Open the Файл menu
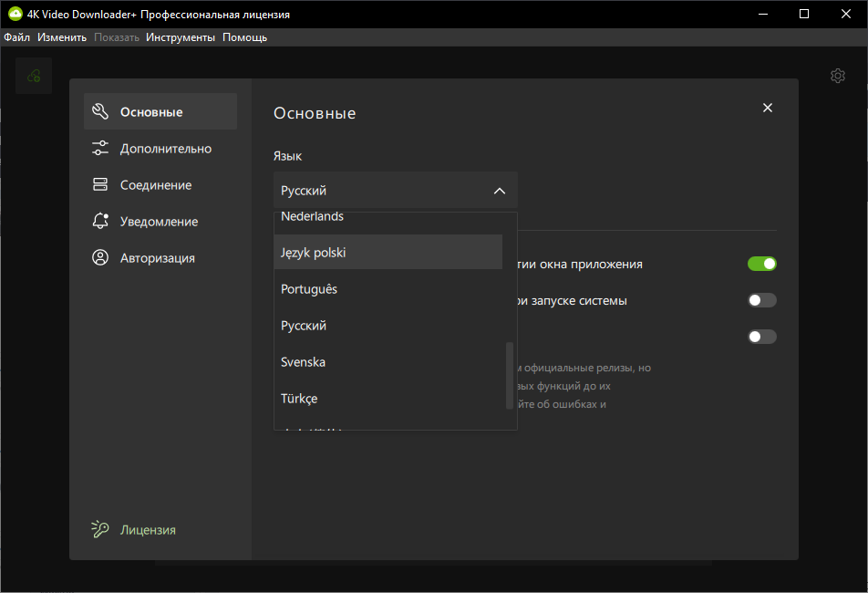The width and height of the screenshot is (868, 593). point(16,37)
